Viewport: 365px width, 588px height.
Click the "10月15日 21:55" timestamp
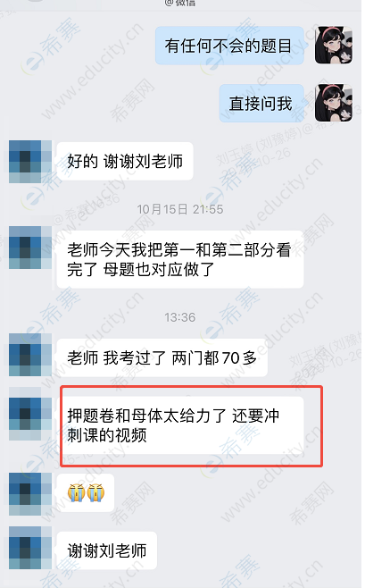[180, 209]
